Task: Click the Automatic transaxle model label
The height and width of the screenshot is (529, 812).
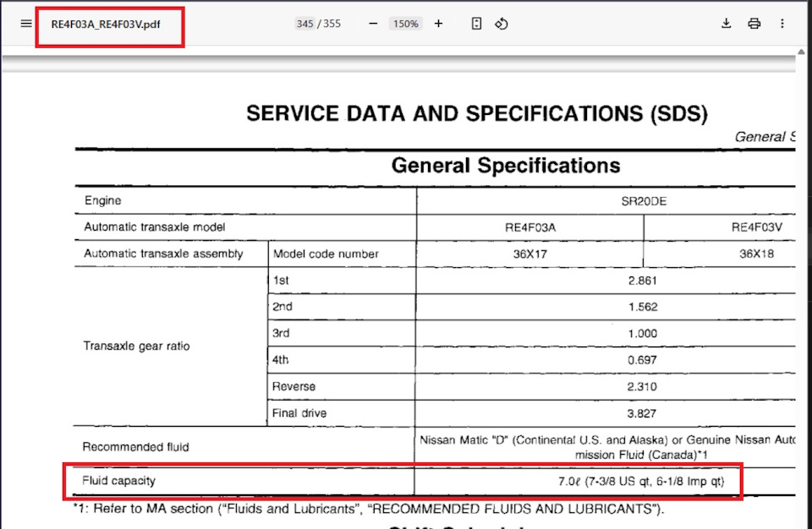Action: [x=154, y=226]
